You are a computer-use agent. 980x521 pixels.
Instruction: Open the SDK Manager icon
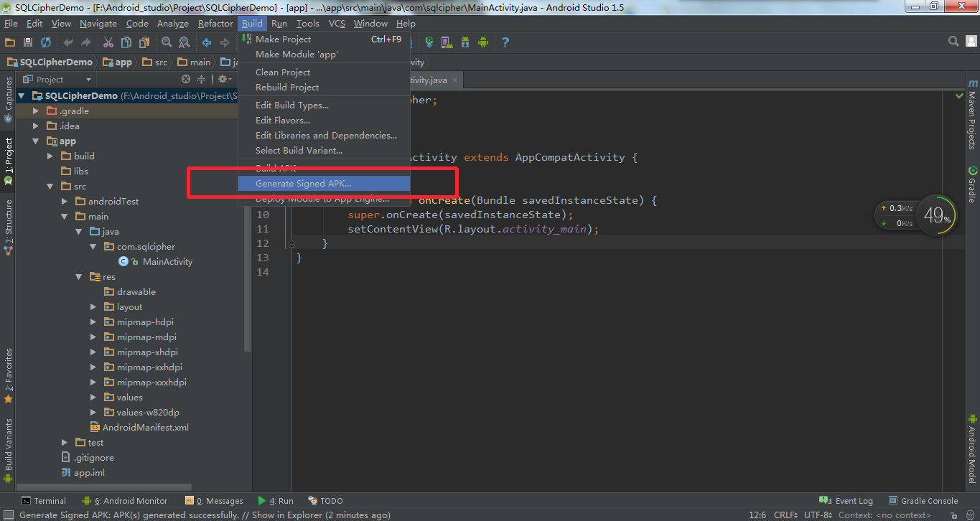pyautogui.click(x=465, y=42)
